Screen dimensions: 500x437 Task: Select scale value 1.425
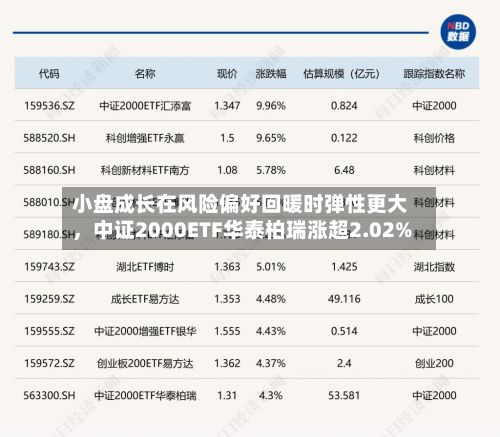(x=344, y=267)
